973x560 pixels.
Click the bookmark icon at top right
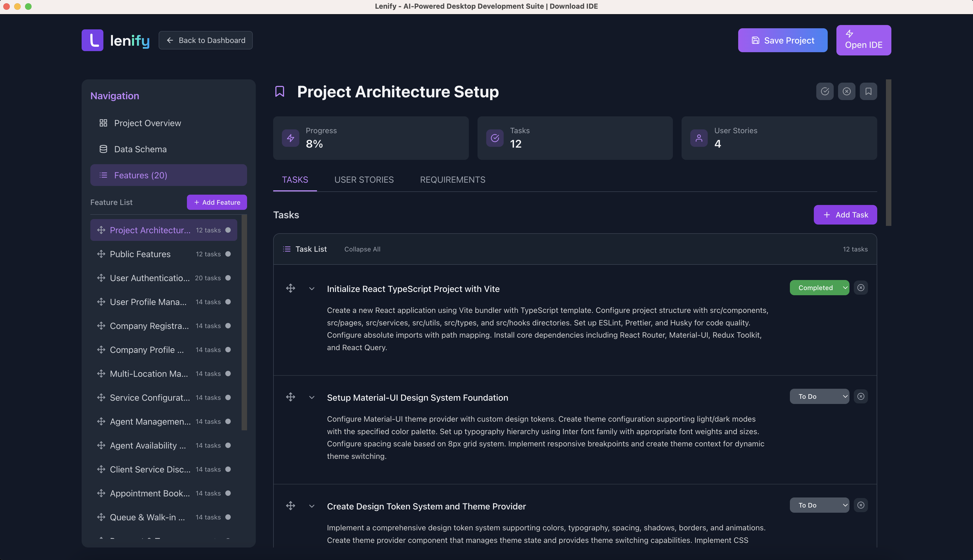click(x=868, y=91)
